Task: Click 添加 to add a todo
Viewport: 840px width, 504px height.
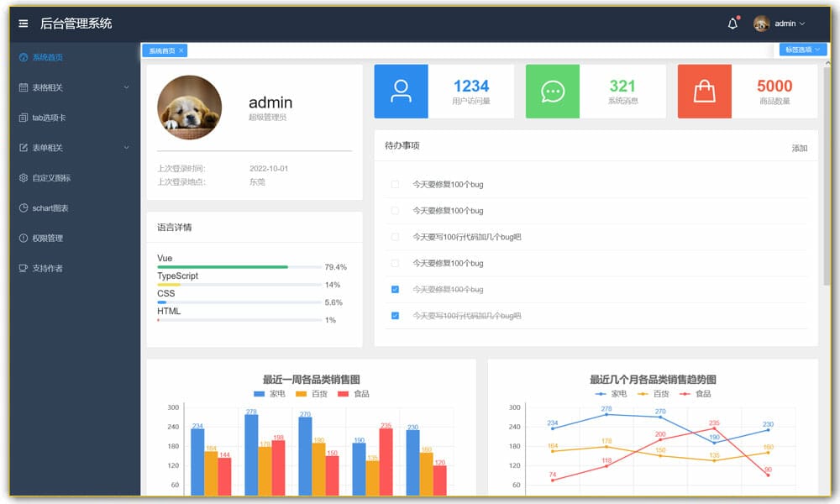Action: coord(799,148)
